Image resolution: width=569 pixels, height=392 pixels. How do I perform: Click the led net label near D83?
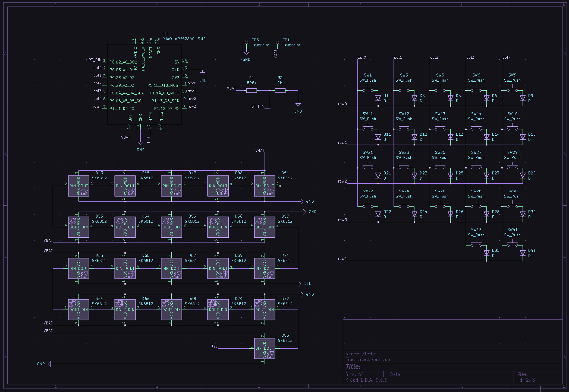pyautogui.click(x=215, y=346)
